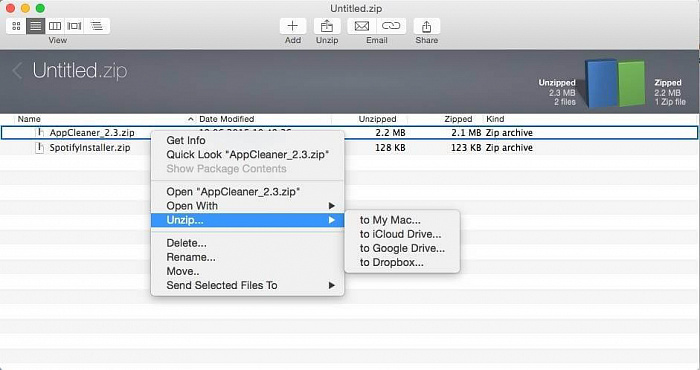Screen dimensions: 700x370
Task: Email archive as attachment envelope icon
Action: (x=362, y=26)
